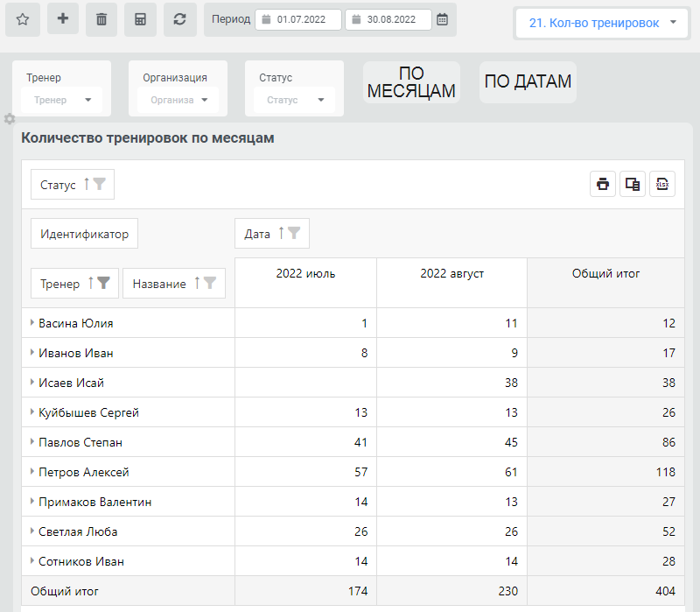
Task: Click the start date field 01.07.2022
Action: click(x=298, y=19)
